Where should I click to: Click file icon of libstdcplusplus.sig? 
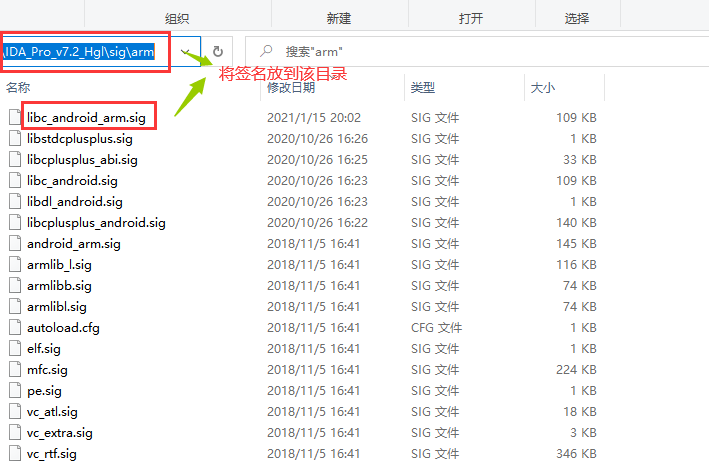(x=15, y=138)
